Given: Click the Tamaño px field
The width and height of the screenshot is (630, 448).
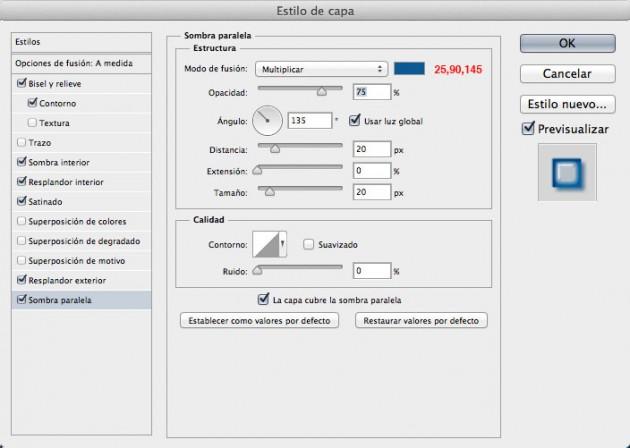Looking at the screenshot, I should [x=372, y=192].
